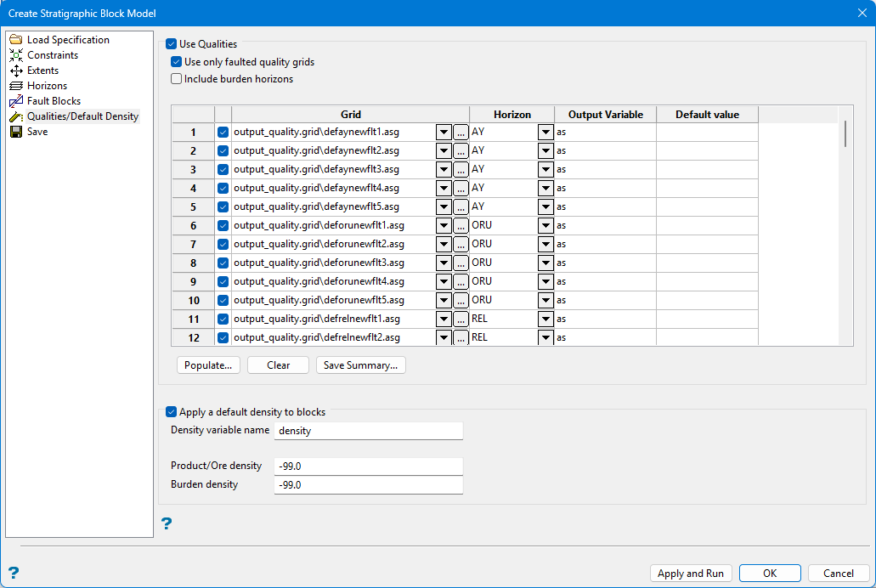The image size is (876, 588).
Task: Click the Populate... button
Action: coord(208,365)
